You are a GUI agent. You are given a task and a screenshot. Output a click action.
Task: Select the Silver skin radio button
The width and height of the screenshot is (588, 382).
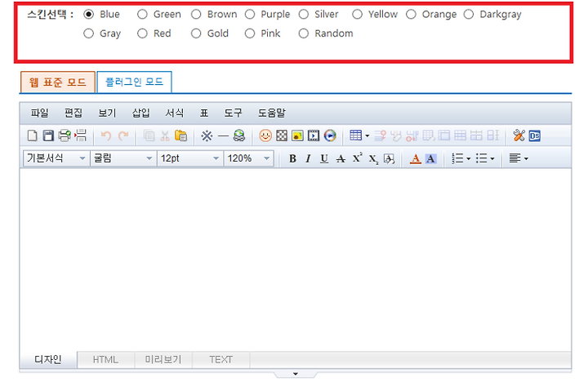(304, 14)
